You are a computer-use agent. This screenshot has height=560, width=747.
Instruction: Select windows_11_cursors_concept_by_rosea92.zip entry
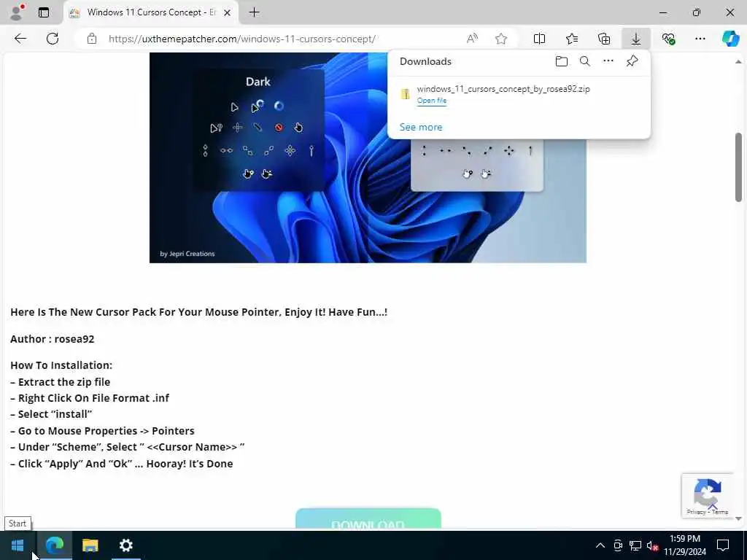click(519, 94)
